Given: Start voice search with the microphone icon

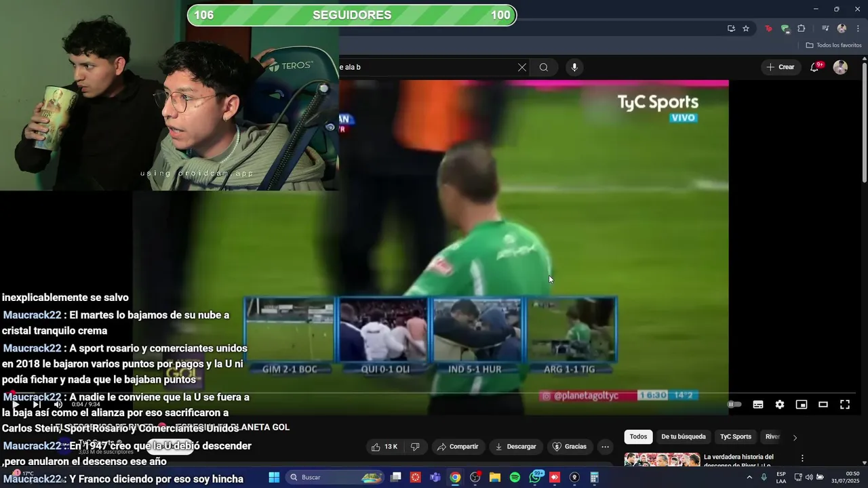Looking at the screenshot, I should (x=574, y=67).
